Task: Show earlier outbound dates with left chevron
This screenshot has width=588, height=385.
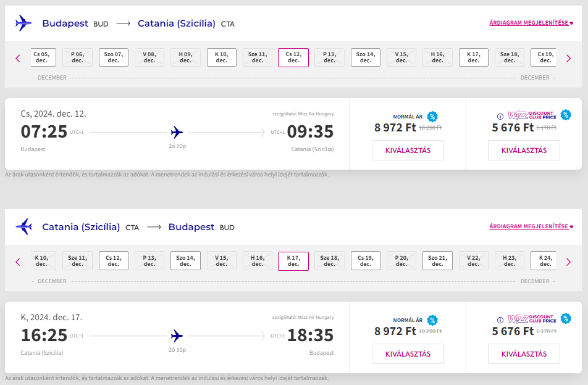Action: pos(18,59)
